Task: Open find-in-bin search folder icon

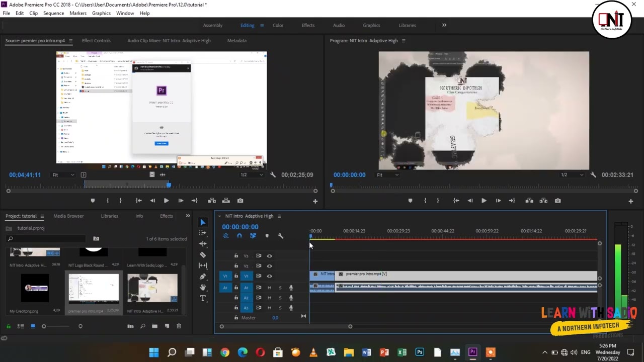Action: [x=96, y=239]
